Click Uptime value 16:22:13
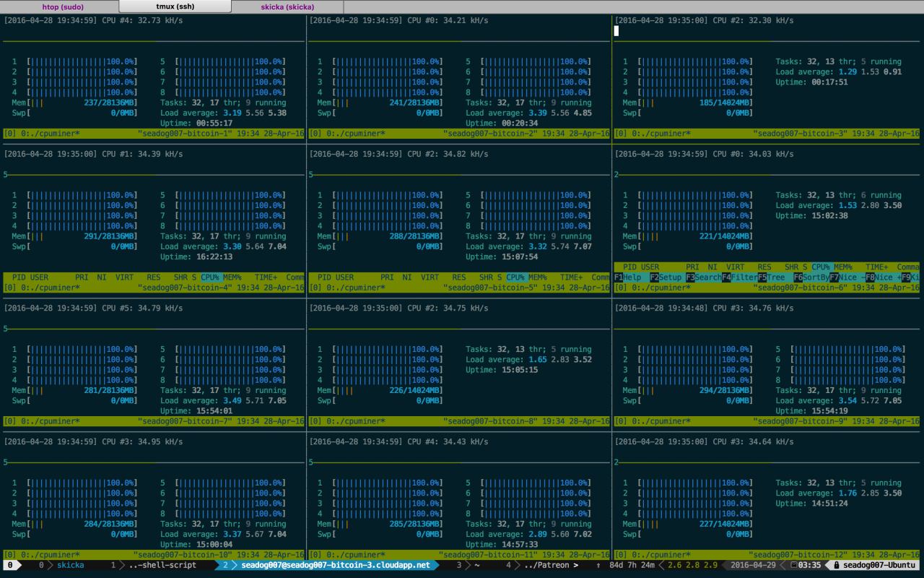Screen dimensions: 924x578 (214, 256)
